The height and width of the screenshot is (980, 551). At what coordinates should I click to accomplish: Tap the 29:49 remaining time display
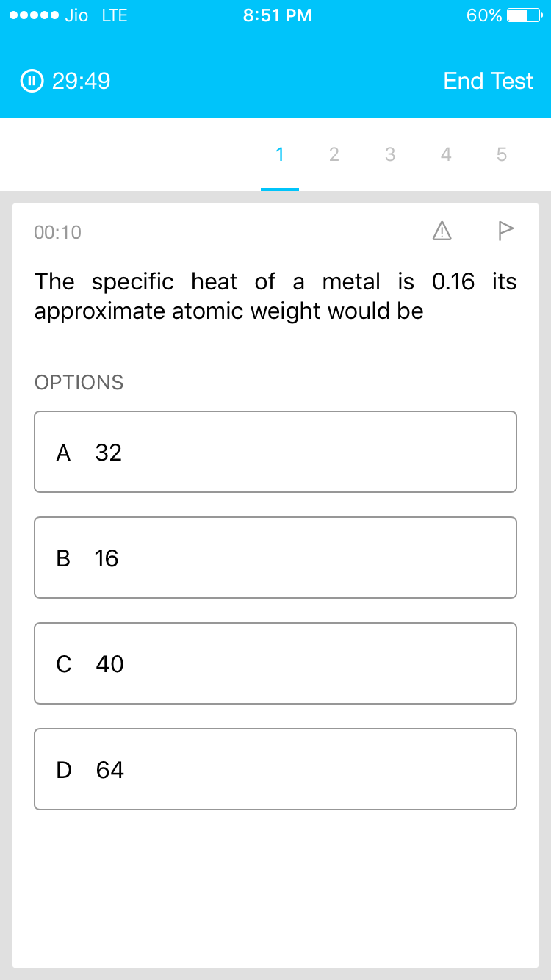[x=82, y=81]
